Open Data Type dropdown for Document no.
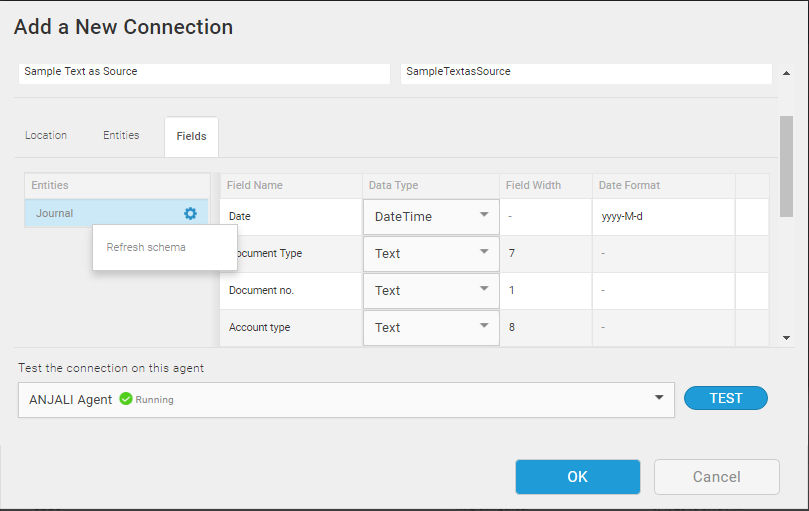809x511 pixels. pos(431,290)
